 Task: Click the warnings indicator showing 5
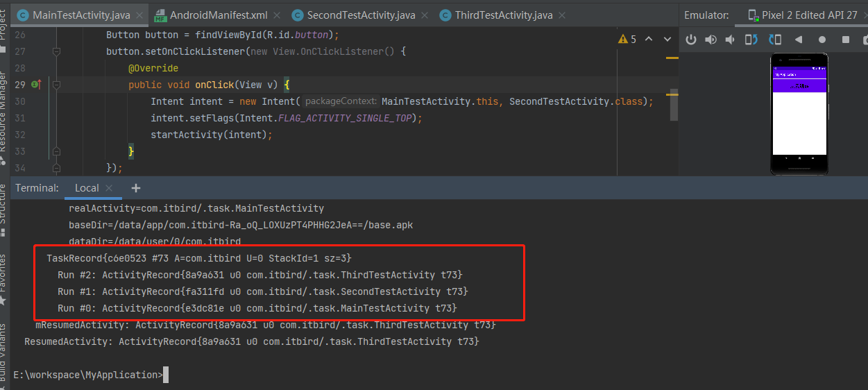[627, 40]
